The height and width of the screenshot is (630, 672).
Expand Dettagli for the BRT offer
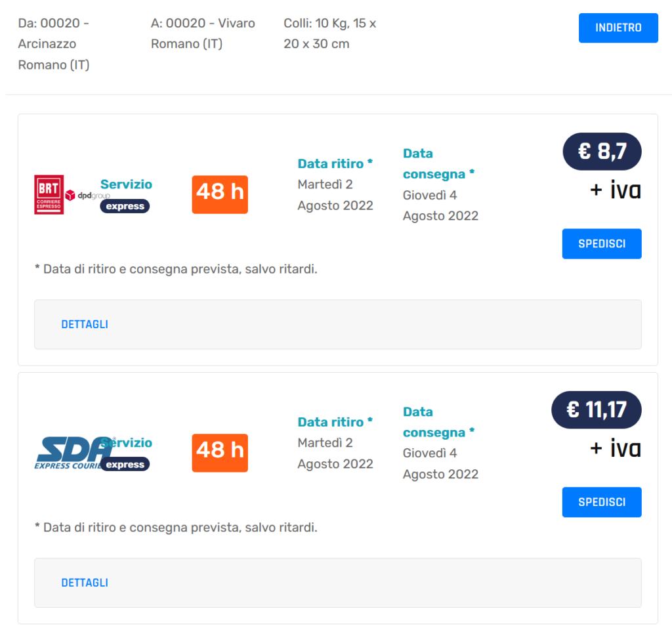85,324
